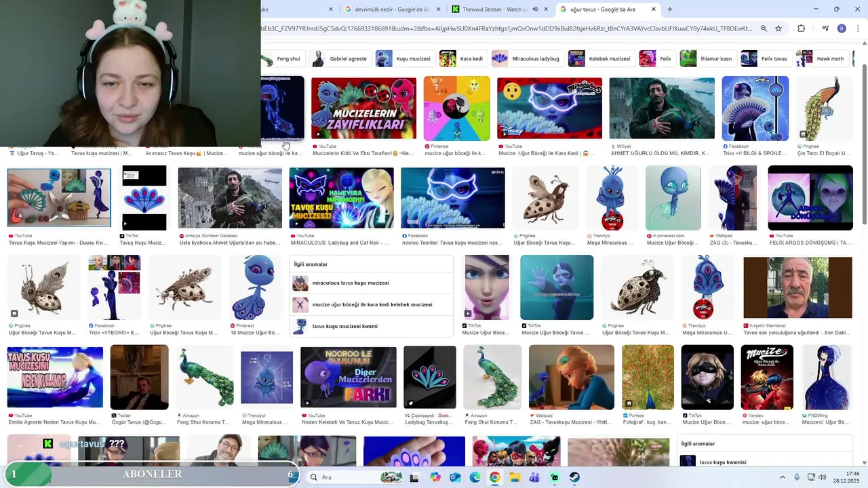This screenshot has width=868, height=488.
Task: Open the selected 'Tavus Kuşu Mucizesi Yapımı' thumbnail
Action: [x=59, y=198]
